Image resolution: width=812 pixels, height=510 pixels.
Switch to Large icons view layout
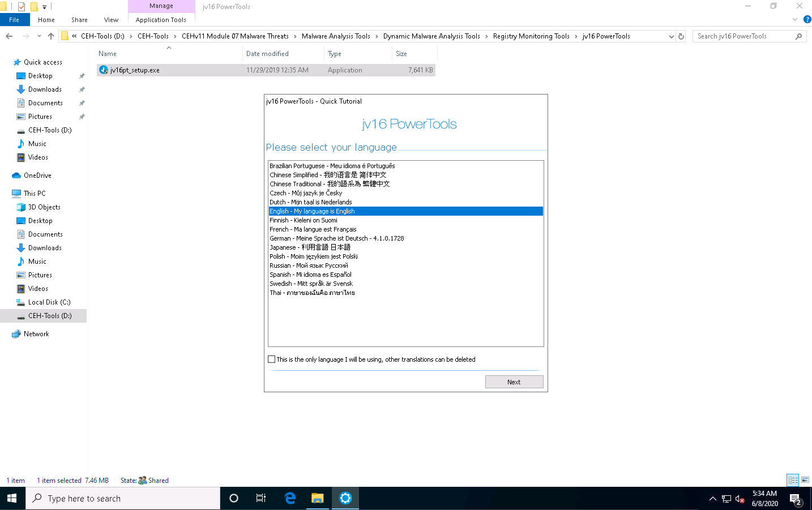805,480
